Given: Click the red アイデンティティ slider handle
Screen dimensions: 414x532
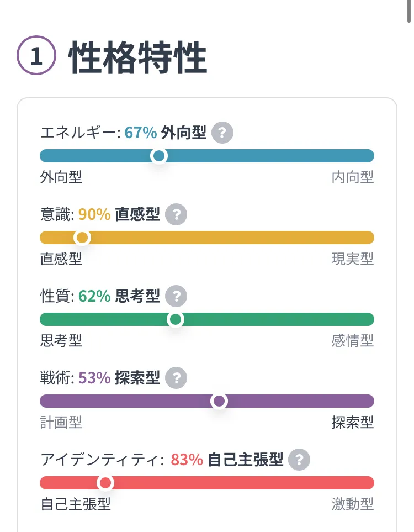Looking at the screenshot, I should point(105,483).
